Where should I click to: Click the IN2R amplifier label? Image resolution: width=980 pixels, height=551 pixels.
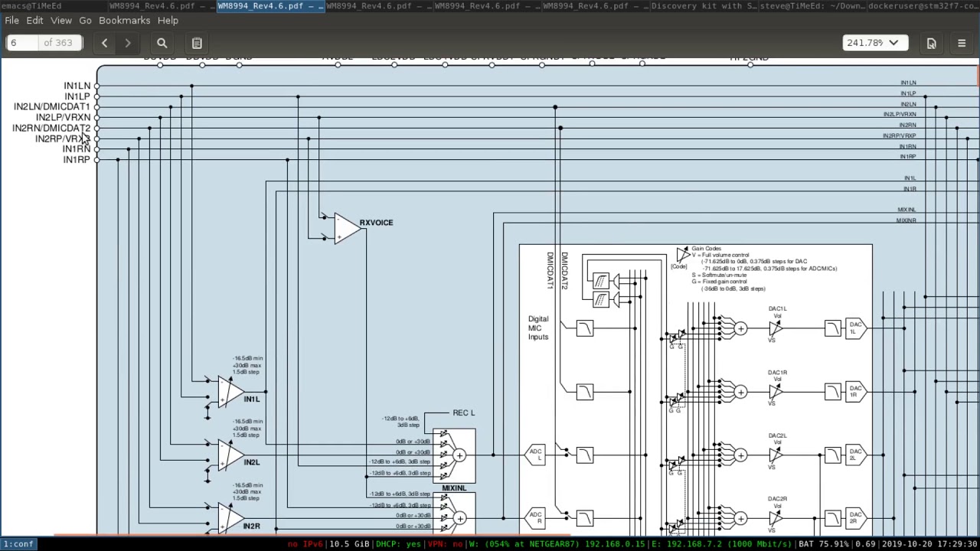[252, 527]
